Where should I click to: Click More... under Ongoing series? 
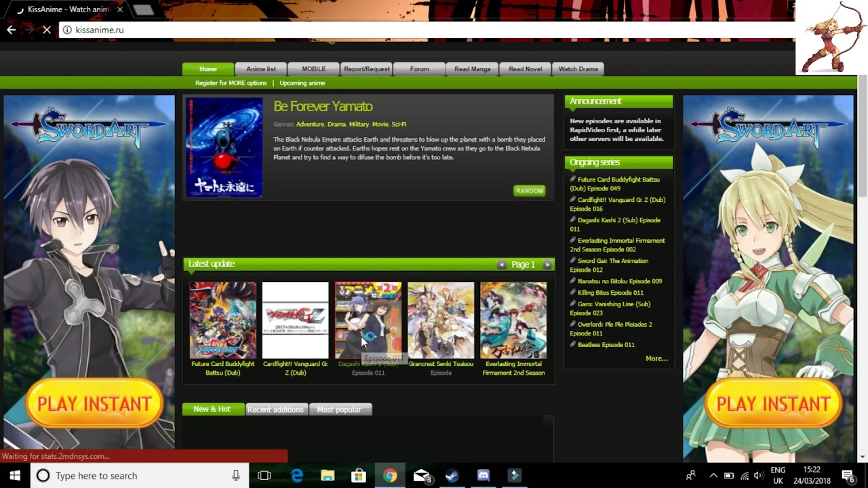(656, 359)
